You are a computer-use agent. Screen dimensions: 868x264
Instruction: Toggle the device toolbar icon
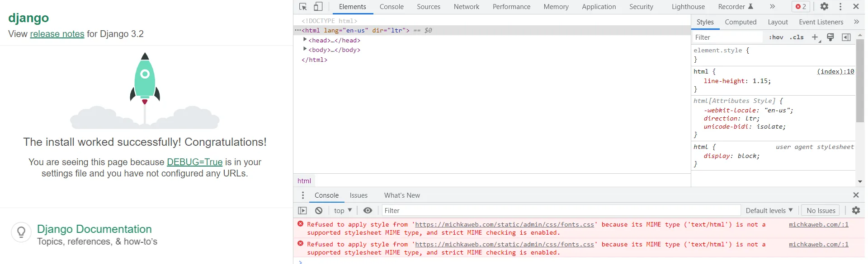pos(318,6)
